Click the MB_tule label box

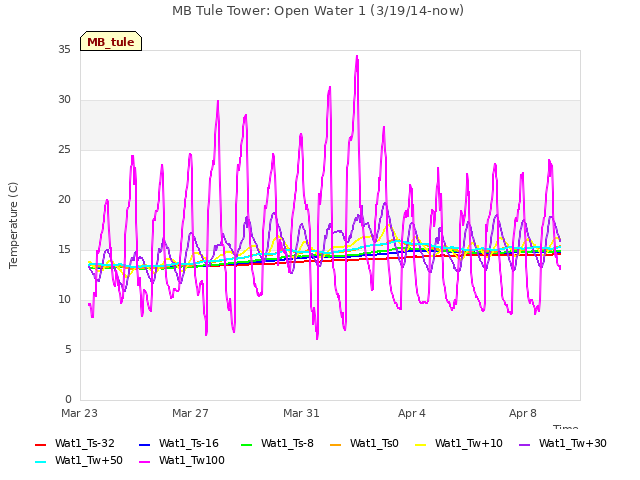(111, 41)
